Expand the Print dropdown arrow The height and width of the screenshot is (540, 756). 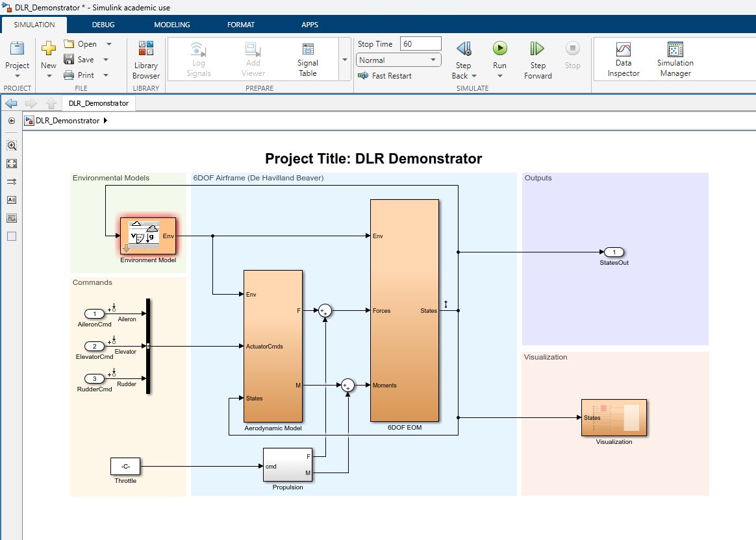coord(106,75)
